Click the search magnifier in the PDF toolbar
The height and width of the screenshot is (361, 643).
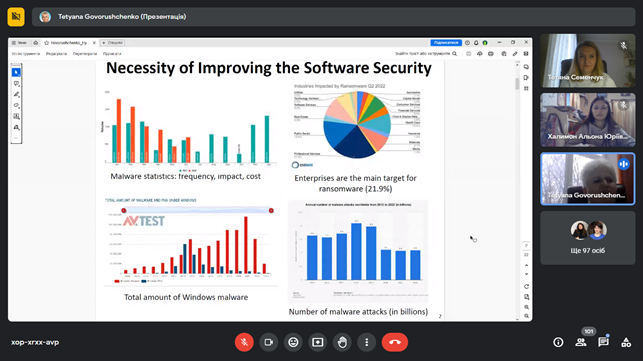[454, 54]
